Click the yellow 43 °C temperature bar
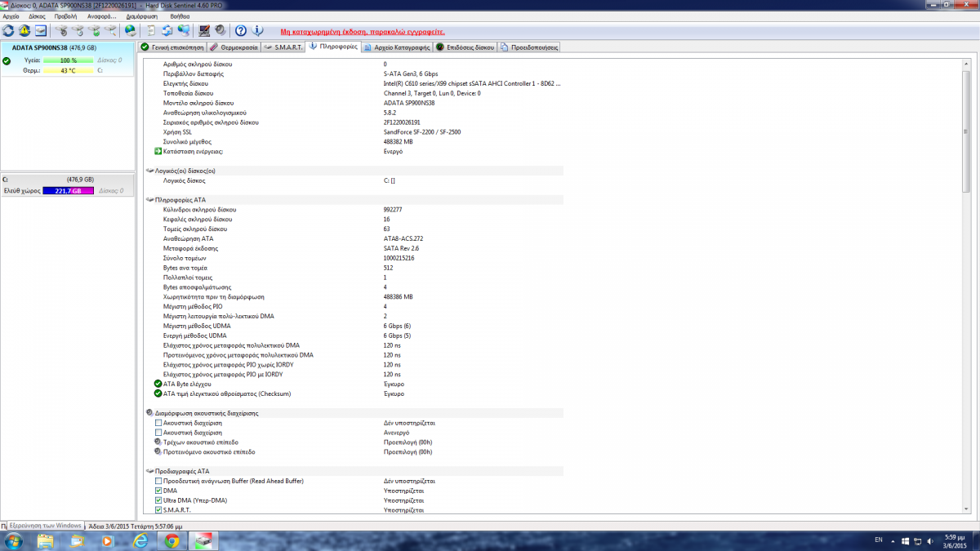The image size is (980, 551). pyautogui.click(x=69, y=70)
